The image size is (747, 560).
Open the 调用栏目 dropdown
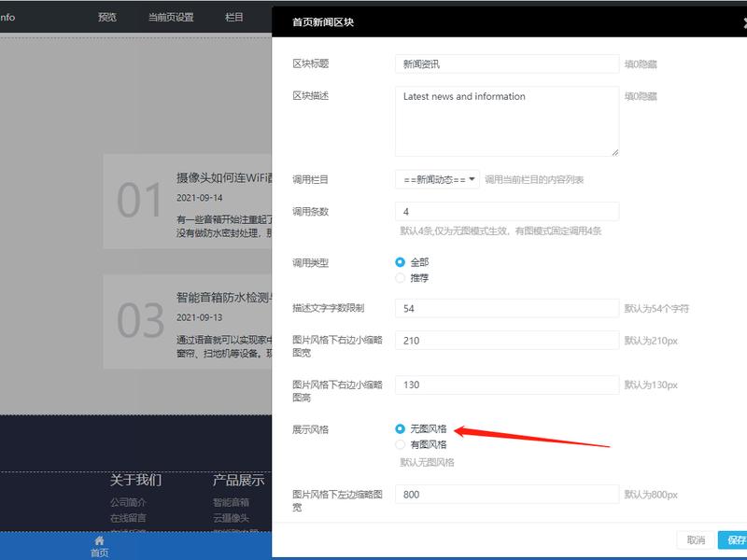[x=437, y=179]
